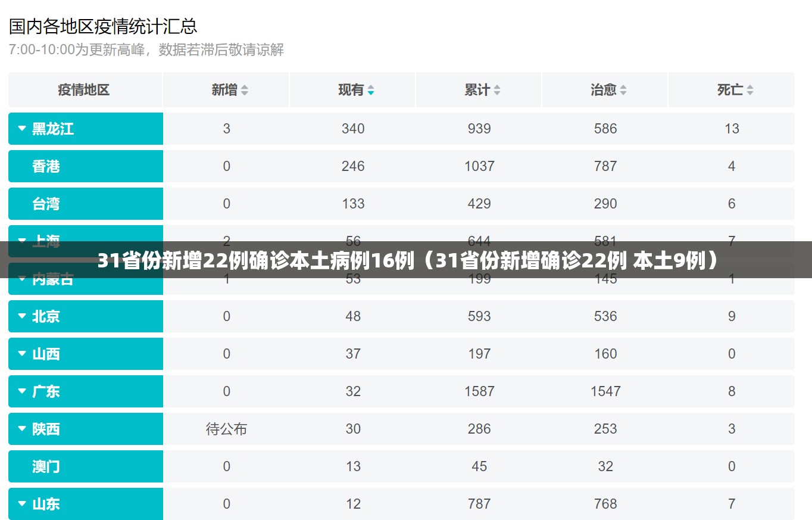Click the overlay headline about 31省份新增22例
This screenshot has height=520, width=812.
point(408,261)
